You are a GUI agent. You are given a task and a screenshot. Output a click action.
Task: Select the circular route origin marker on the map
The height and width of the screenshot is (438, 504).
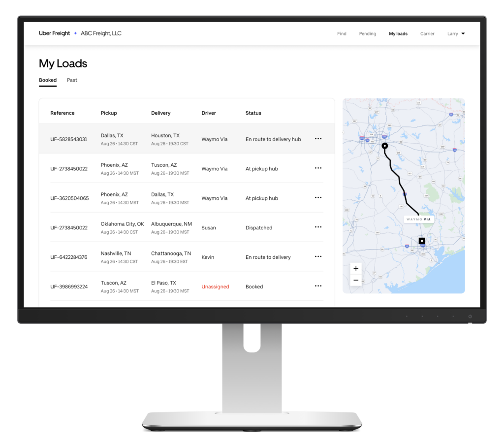384,146
